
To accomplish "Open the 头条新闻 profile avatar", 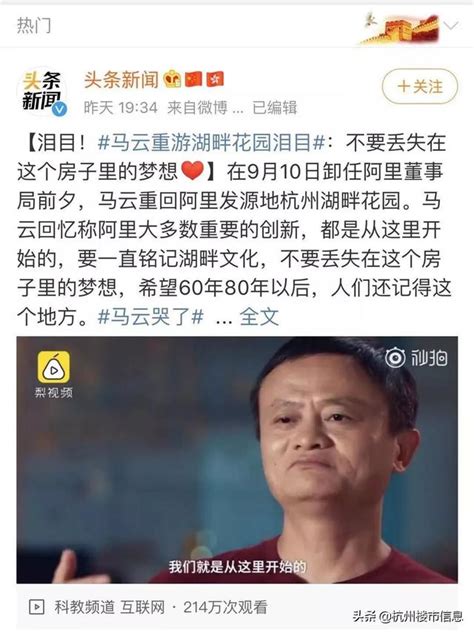I will tap(42, 92).
